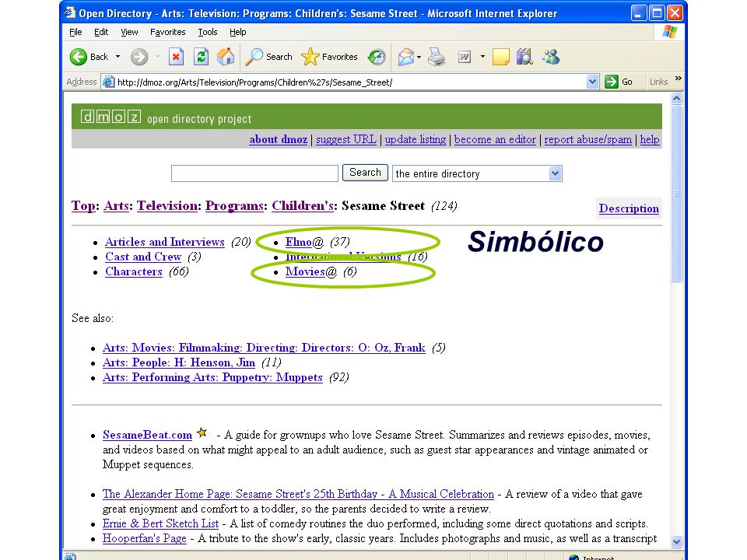This screenshot has width=747, height=560.
Task: Open the Edit button dropdown arrow
Action: pyautogui.click(x=482, y=57)
